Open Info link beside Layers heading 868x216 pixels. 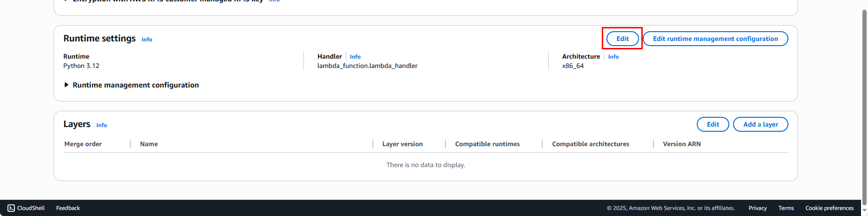tap(101, 125)
